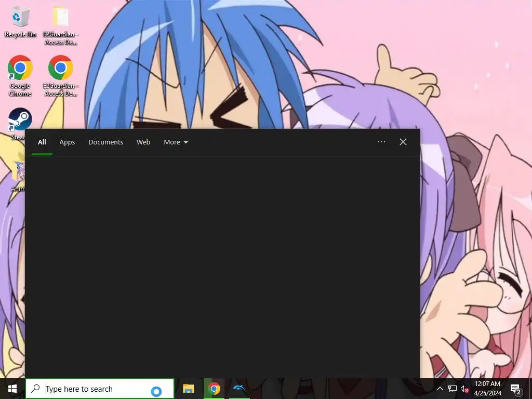Open the Dolphin emulator taskbar icon
This screenshot has width=532, height=399.
[x=239, y=389]
